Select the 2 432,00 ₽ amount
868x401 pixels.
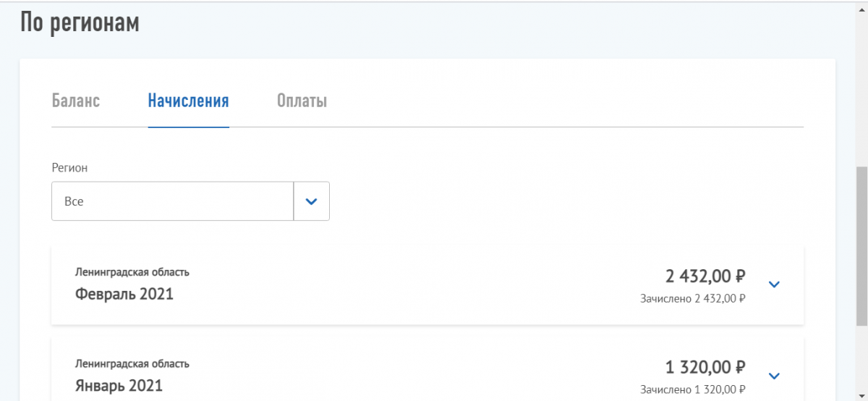click(x=705, y=276)
